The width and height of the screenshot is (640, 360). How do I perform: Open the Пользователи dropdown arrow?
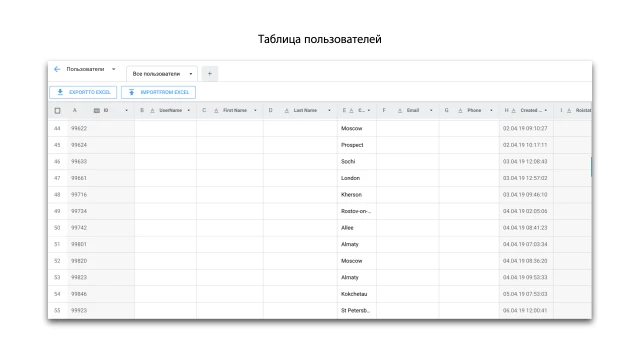(113, 69)
